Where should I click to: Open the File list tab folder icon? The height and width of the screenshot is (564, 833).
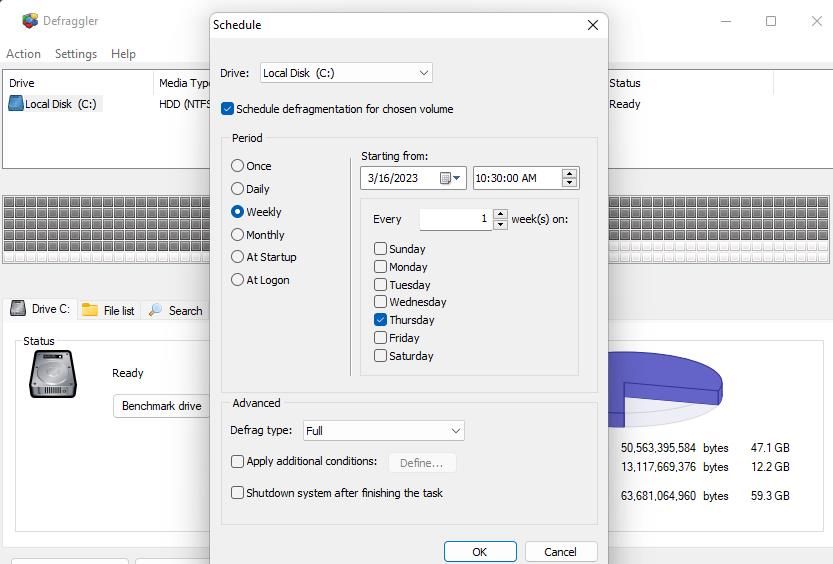(90, 310)
